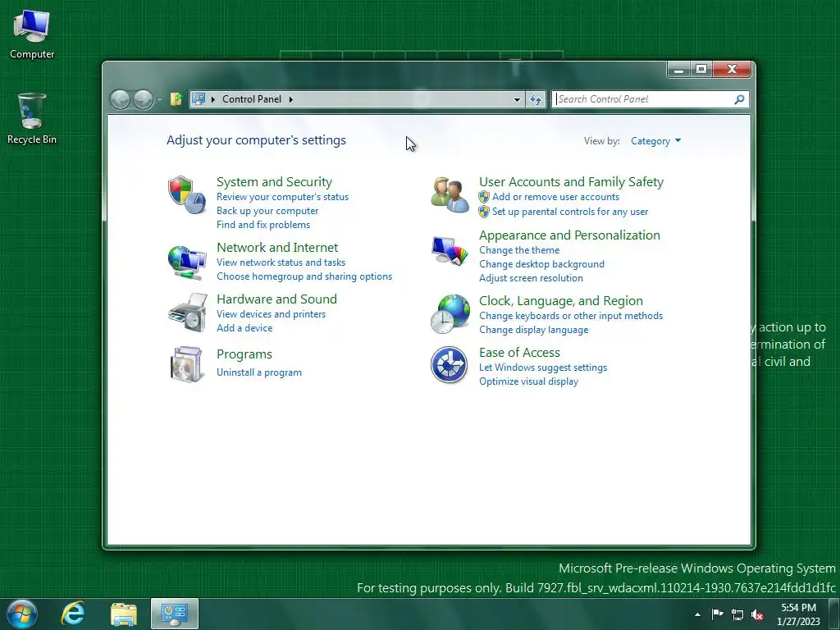Click Back up your computer
Screen dimensions: 840x630
[267, 211]
